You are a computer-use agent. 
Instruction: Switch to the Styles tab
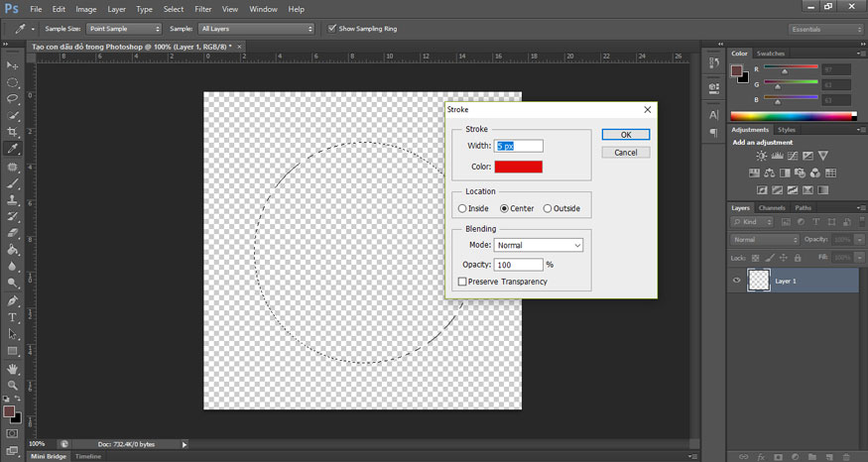pyautogui.click(x=786, y=130)
